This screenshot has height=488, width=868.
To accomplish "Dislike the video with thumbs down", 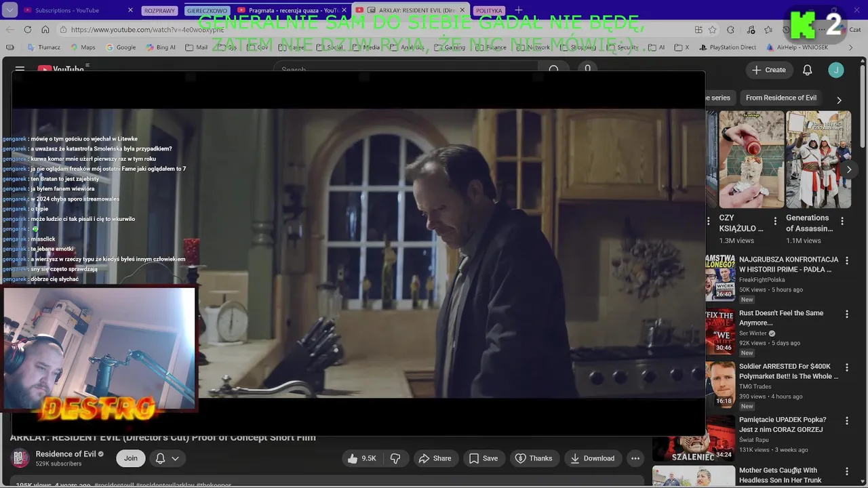I will 395,458.
